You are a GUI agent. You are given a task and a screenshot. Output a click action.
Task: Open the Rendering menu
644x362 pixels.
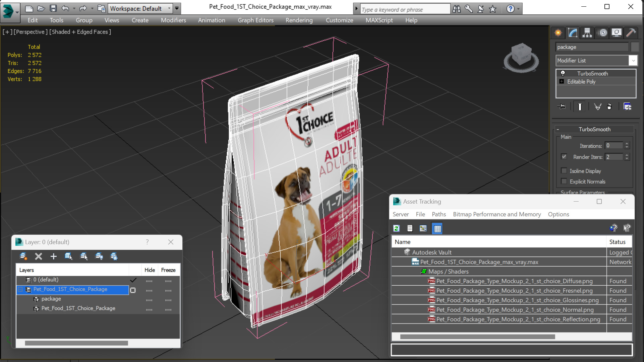click(x=299, y=20)
